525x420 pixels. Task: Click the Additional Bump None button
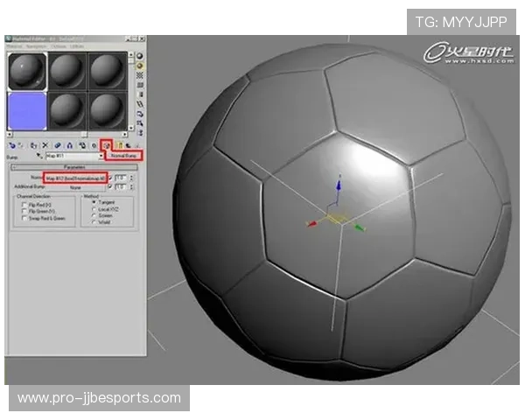[75, 187]
